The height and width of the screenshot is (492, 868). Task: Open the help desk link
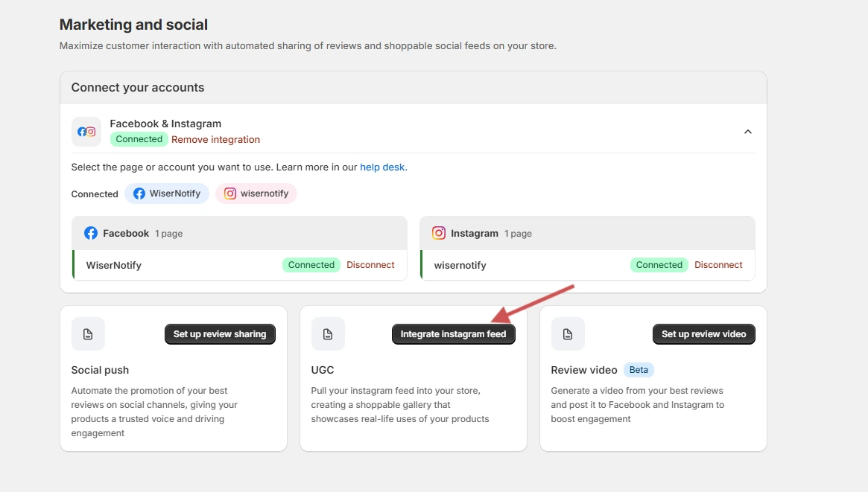coord(382,167)
